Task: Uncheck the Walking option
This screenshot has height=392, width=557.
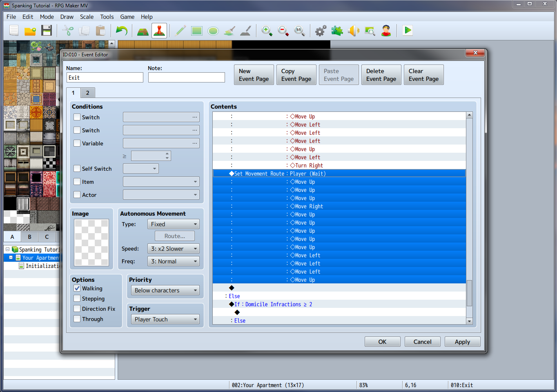Action: pyautogui.click(x=77, y=288)
